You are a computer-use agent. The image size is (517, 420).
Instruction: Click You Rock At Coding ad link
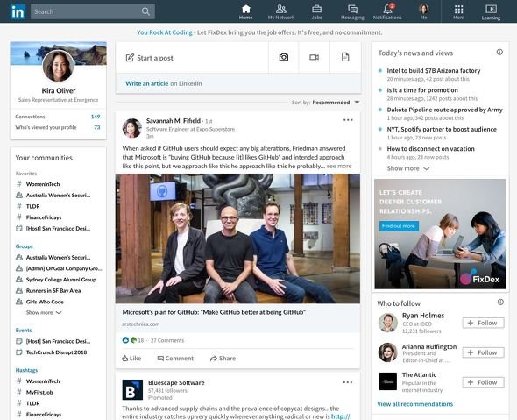point(165,32)
